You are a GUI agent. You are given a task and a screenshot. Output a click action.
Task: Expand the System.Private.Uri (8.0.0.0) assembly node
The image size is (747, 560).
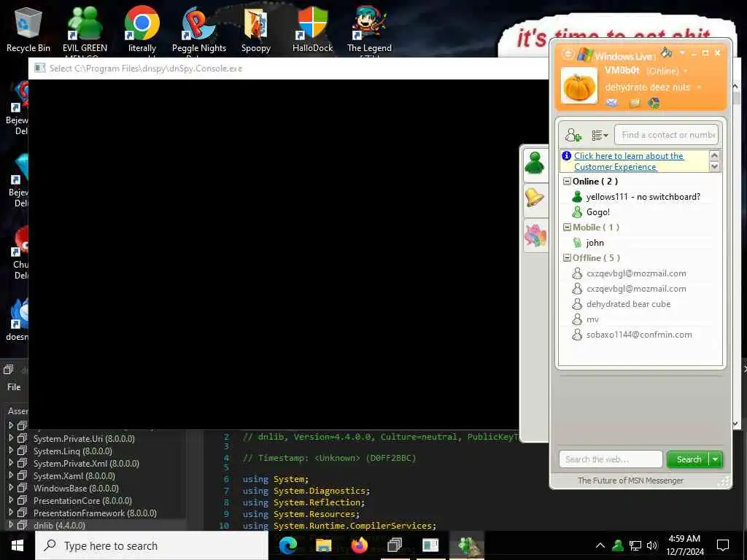(10, 438)
